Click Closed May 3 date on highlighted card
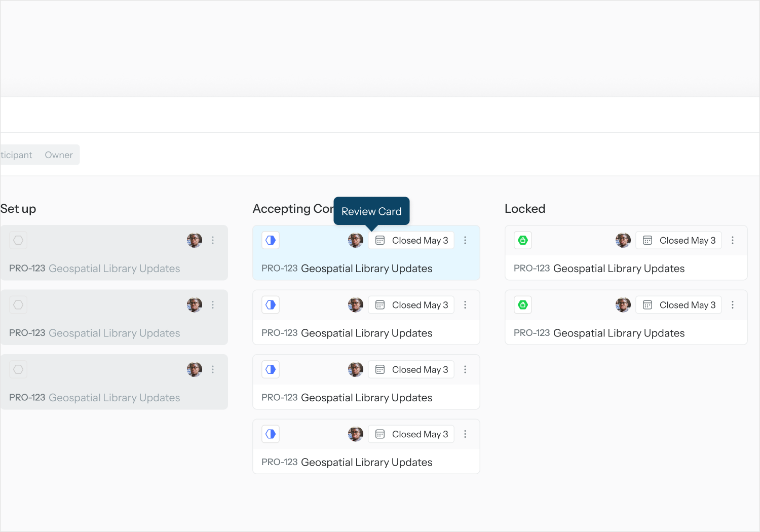 (x=411, y=240)
